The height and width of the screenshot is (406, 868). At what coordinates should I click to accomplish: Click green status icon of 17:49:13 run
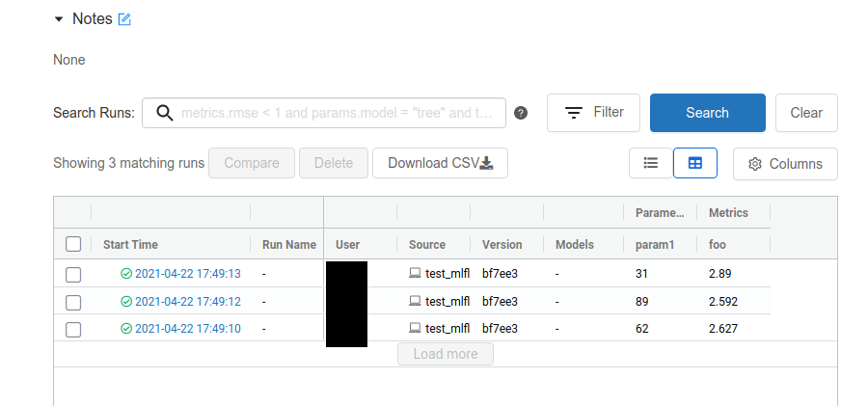[x=126, y=274]
